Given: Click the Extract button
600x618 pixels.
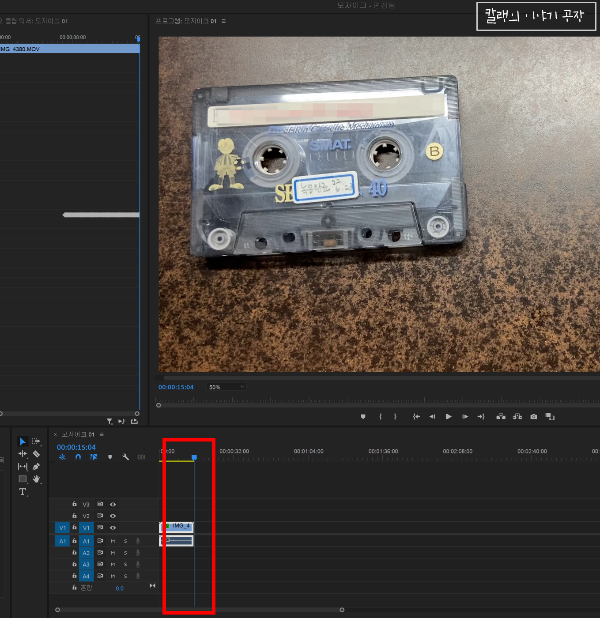Looking at the screenshot, I should 518,417.
